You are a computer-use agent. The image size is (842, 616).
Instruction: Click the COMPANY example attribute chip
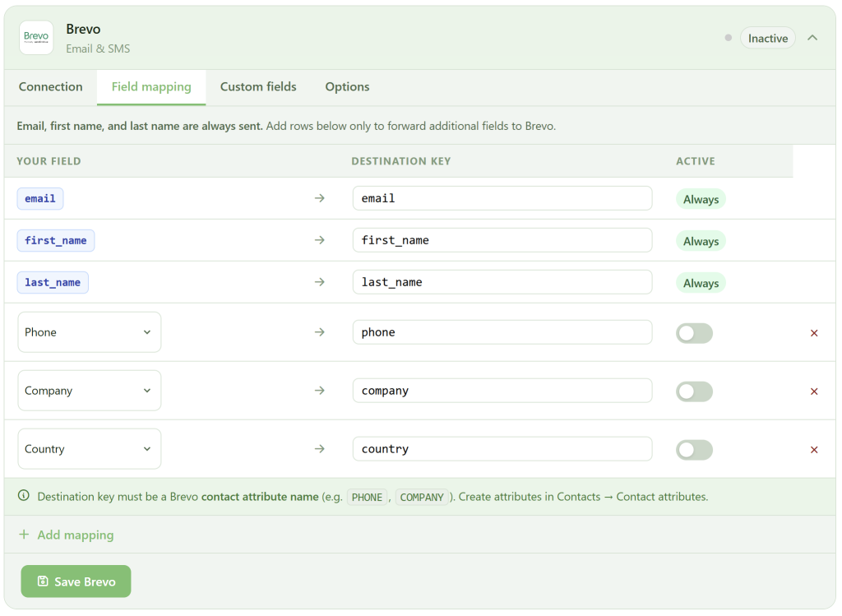(422, 498)
